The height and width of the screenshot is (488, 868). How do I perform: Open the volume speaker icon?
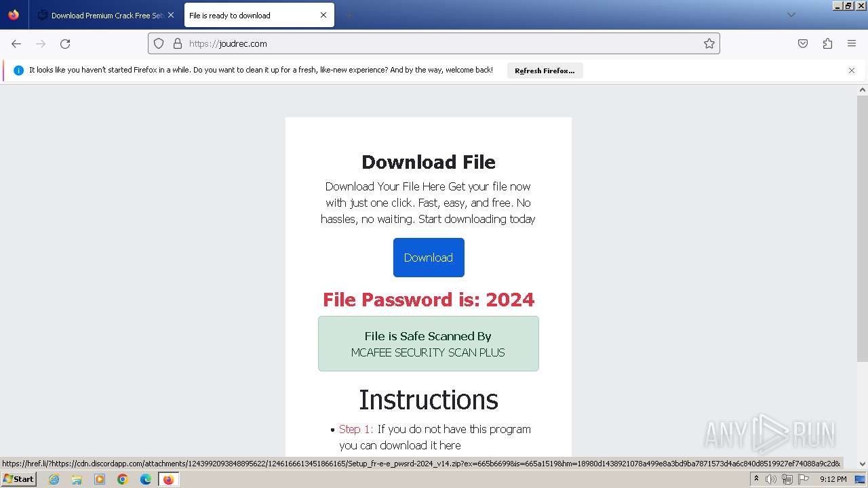pos(771,479)
